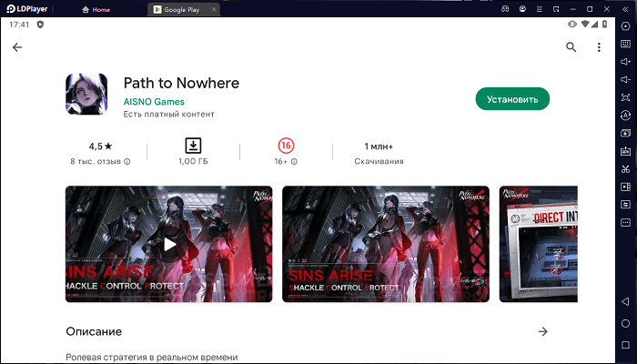
Task: Click the red 16 age rating badge
Action: 286,146
